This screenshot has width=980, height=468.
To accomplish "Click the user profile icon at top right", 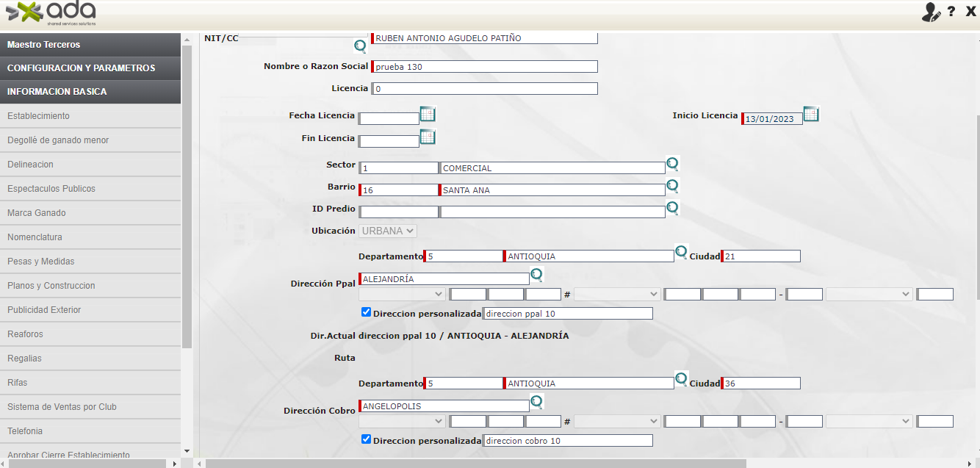I will coord(931,12).
